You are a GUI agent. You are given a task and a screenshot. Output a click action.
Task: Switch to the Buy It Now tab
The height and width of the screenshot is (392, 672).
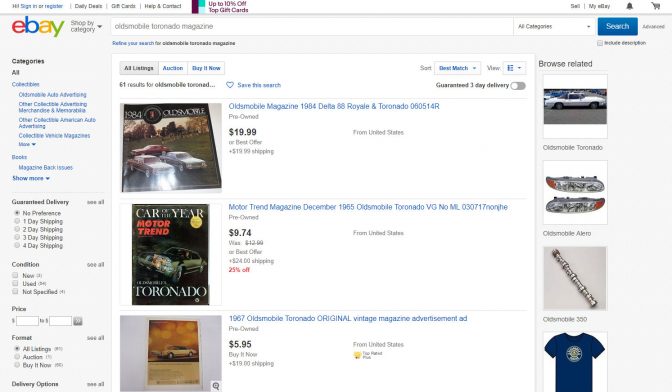(206, 68)
